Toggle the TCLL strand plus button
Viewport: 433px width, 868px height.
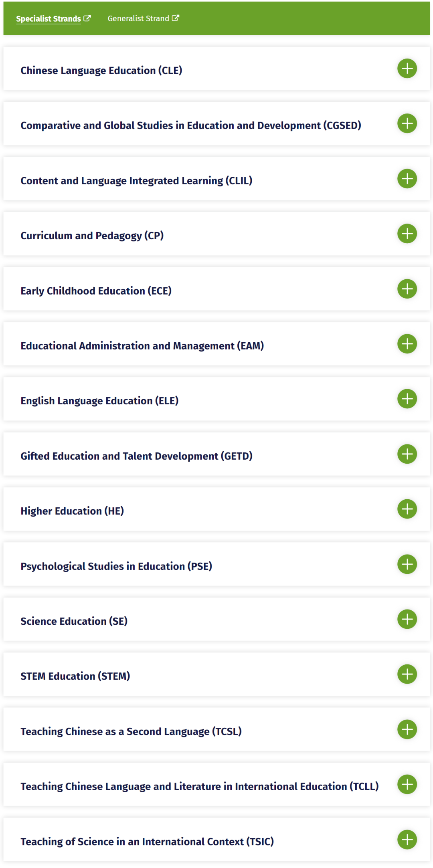coord(407,784)
